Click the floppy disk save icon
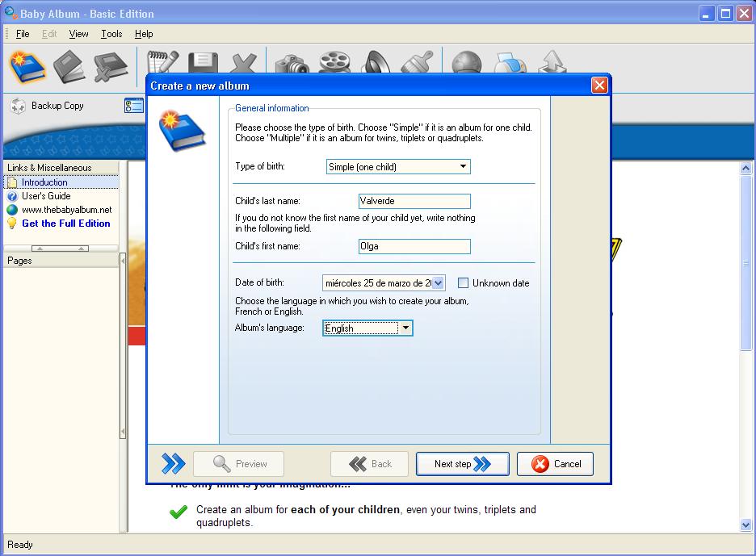Screen dimensions: 756x556 203,62
